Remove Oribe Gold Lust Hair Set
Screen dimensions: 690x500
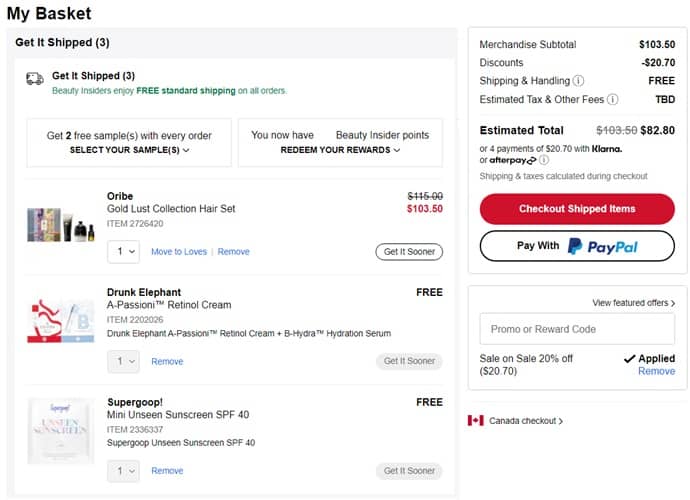[x=234, y=252]
